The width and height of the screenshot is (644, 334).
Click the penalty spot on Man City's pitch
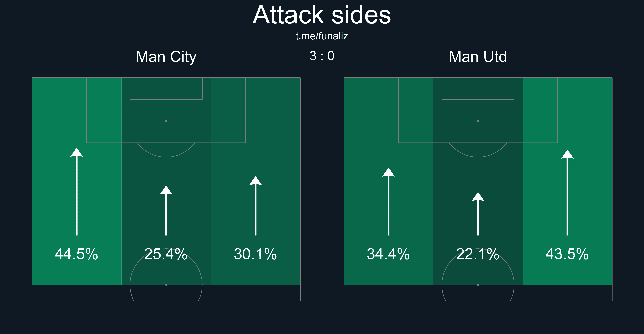166,121
